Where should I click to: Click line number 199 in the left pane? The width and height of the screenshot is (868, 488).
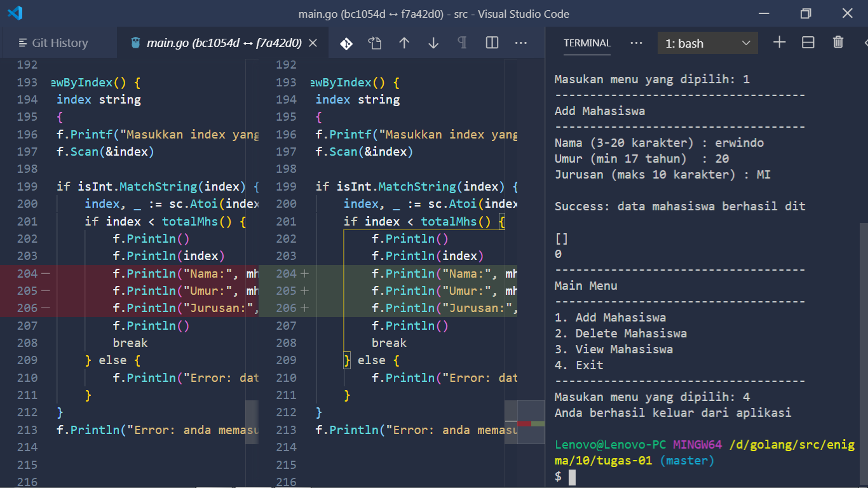click(27, 187)
